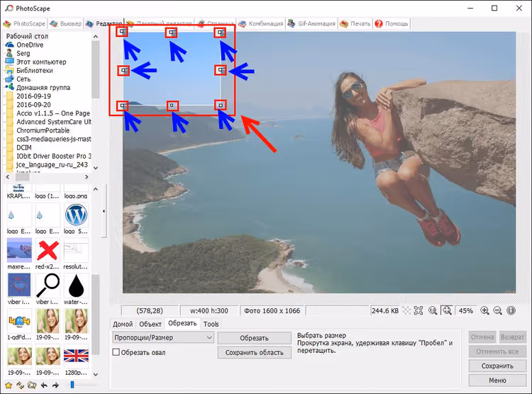Adjust the thumbnail size slider

72,385
